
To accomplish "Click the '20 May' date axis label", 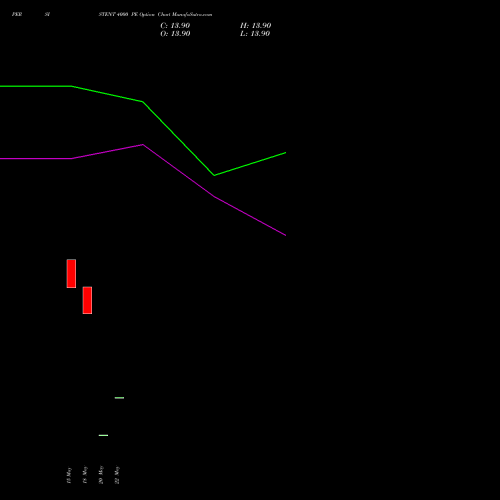I will point(101,475).
